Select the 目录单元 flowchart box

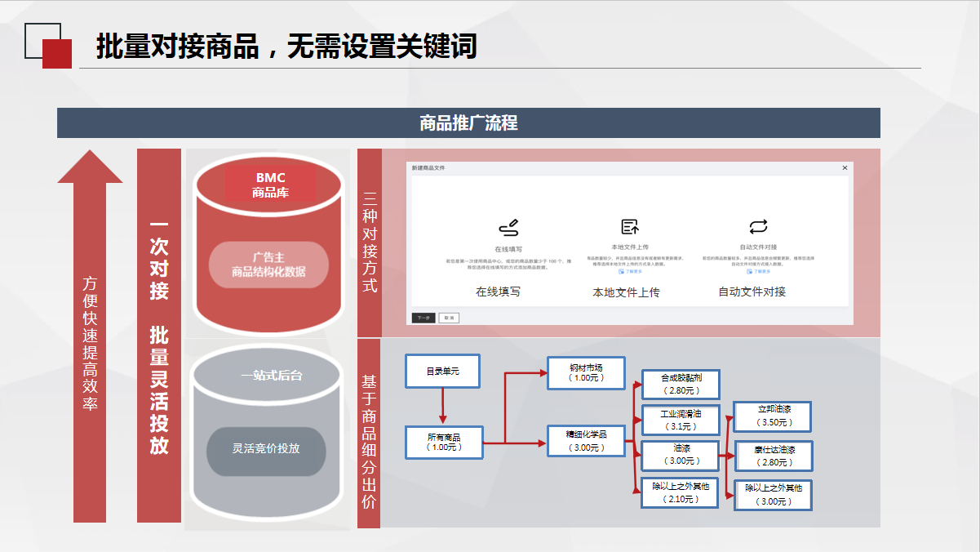pos(443,372)
